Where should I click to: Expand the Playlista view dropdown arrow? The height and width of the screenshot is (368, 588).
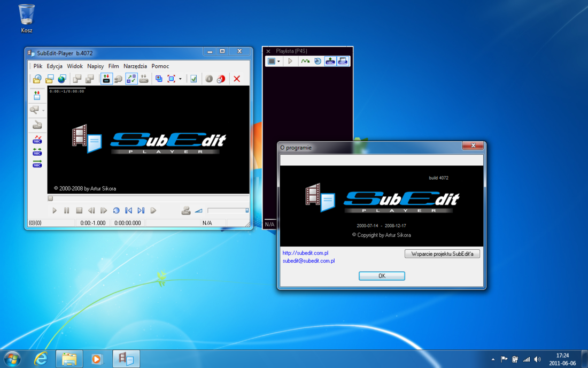coord(278,62)
